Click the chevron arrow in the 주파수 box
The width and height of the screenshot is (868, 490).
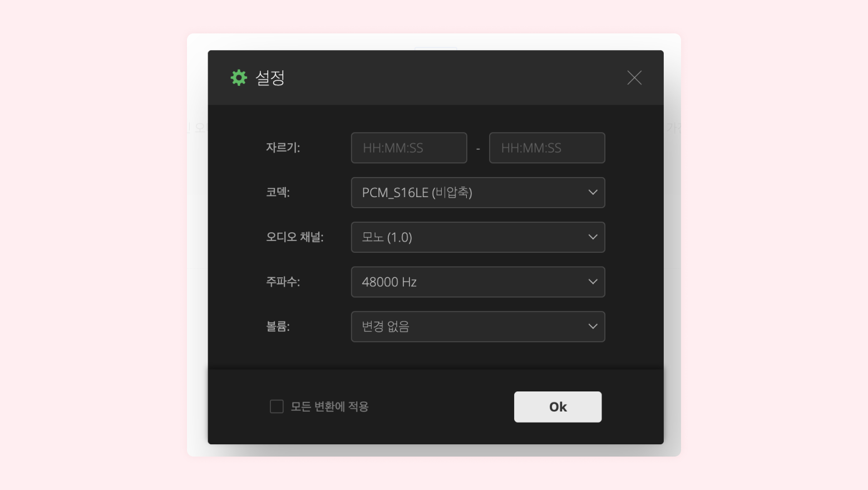point(593,282)
